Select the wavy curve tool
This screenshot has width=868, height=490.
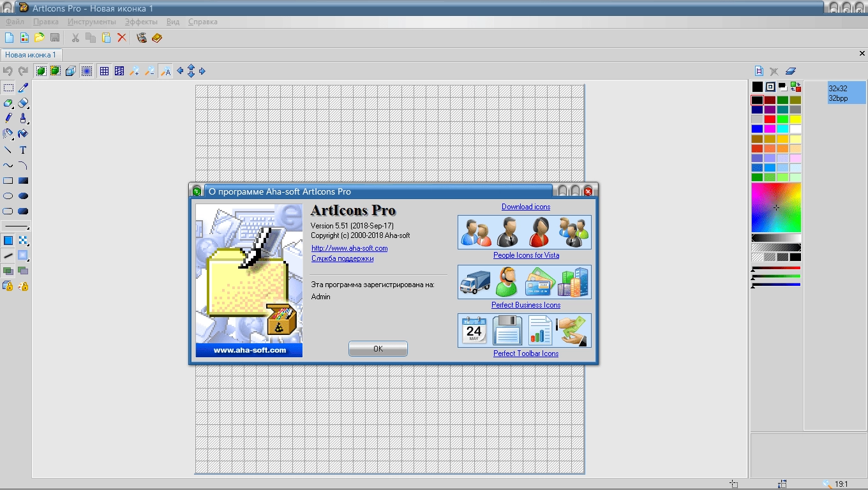[8, 165]
